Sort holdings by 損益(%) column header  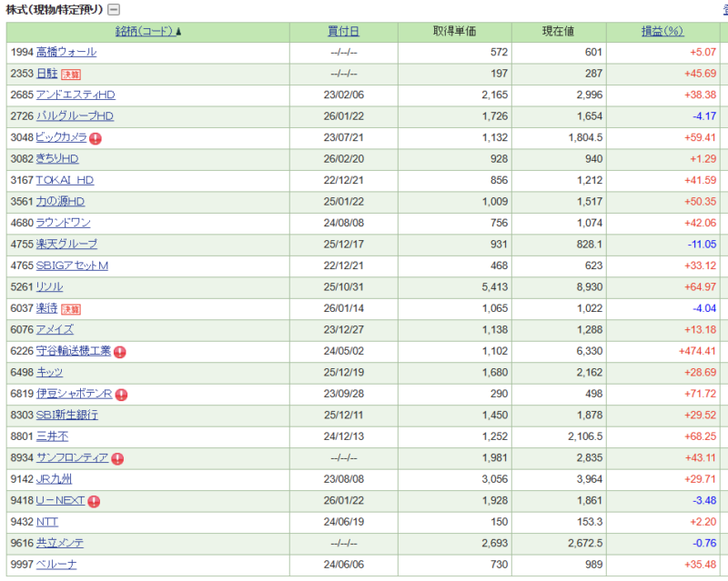point(662,32)
